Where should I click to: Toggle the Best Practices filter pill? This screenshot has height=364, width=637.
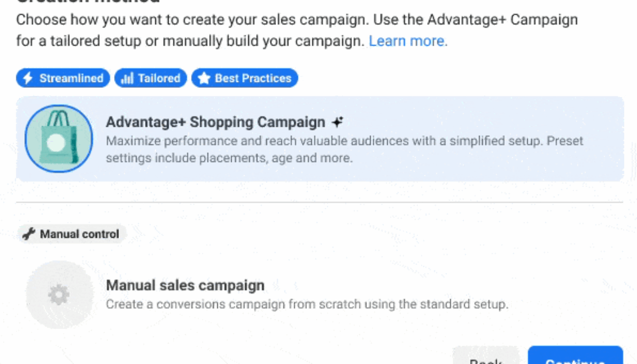tap(244, 78)
